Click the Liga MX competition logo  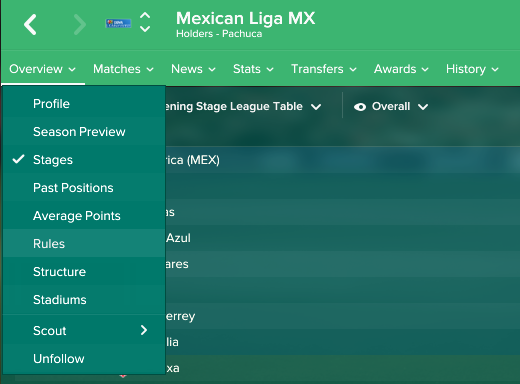pyautogui.click(x=118, y=23)
